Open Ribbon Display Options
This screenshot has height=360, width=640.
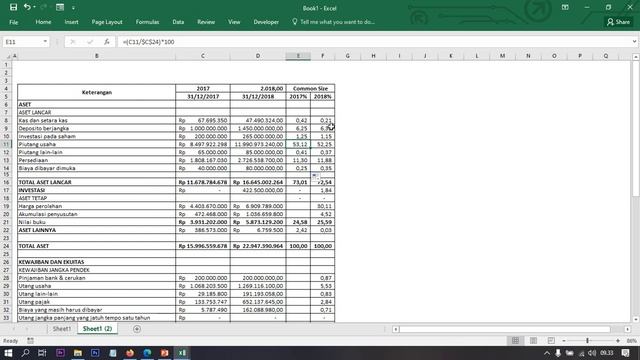(x=565, y=7)
